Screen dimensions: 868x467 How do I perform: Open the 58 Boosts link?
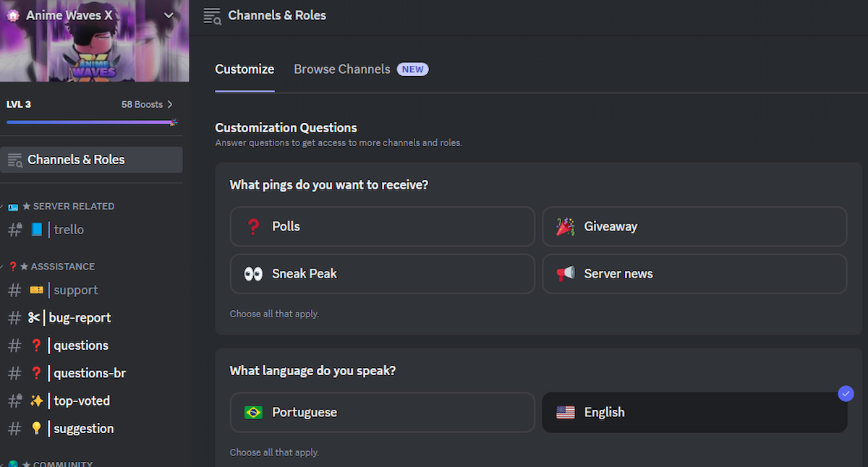tap(147, 105)
